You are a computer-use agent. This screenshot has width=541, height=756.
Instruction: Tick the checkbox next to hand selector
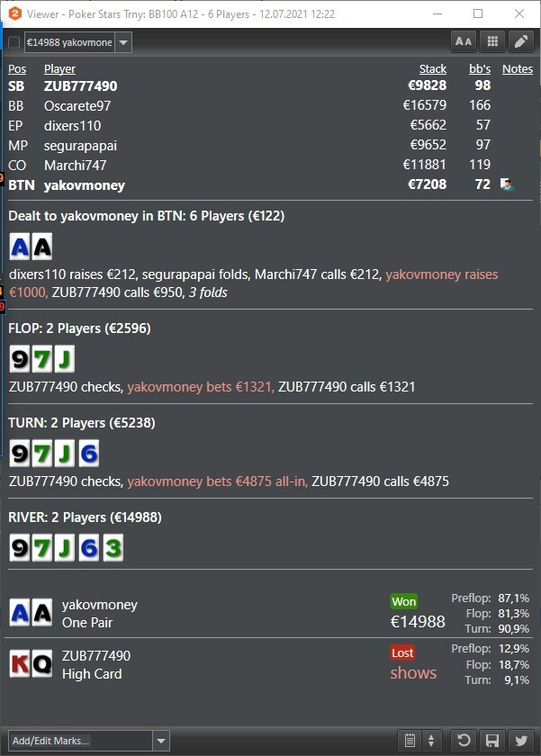tap(14, 42)
